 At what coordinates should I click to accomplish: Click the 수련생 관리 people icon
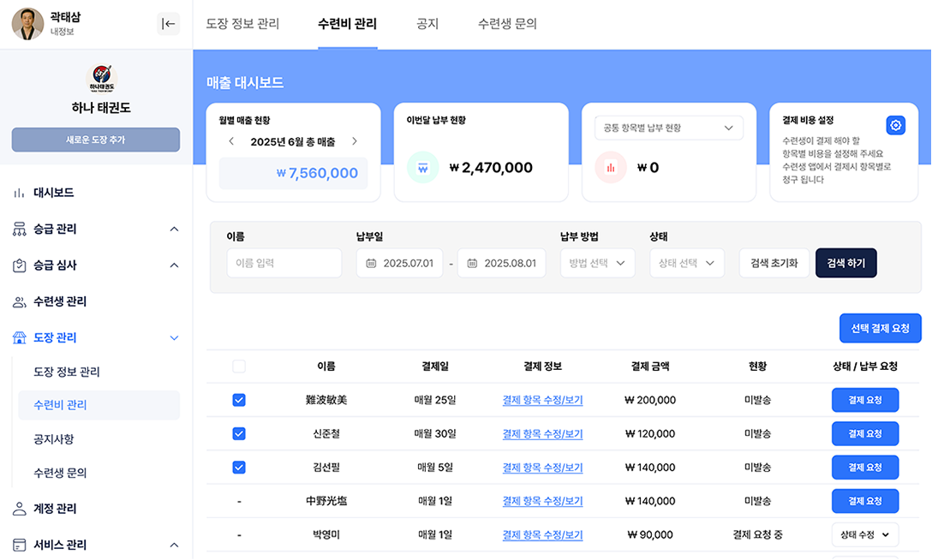click(x=19, y=301)
